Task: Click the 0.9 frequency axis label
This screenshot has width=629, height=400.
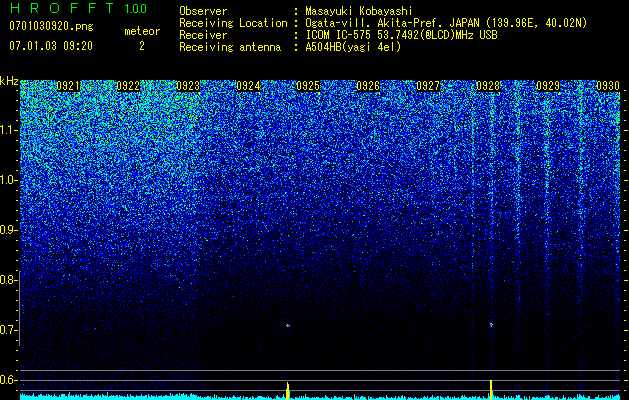Action: (x=9, y=230)
